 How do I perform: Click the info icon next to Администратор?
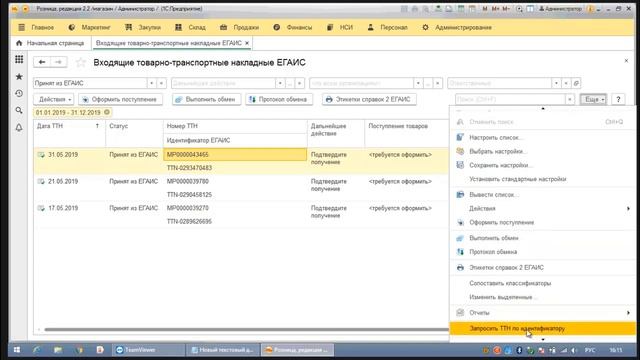pyautogui.click(x=590, y=9)
